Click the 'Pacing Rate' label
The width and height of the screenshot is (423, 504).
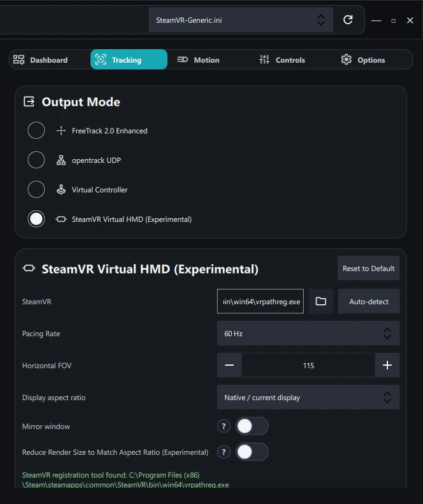(41, 333)
